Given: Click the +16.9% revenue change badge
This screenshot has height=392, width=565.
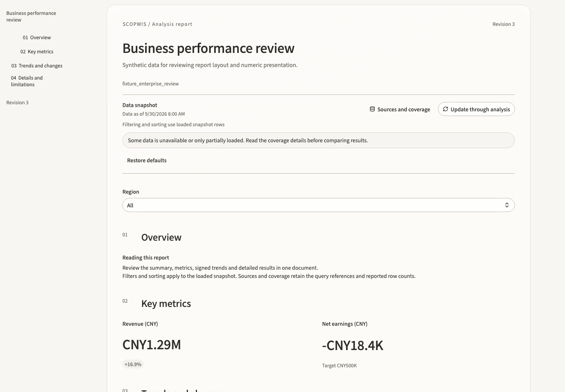Looking at the screenshot, I should [x=133, y=364].
